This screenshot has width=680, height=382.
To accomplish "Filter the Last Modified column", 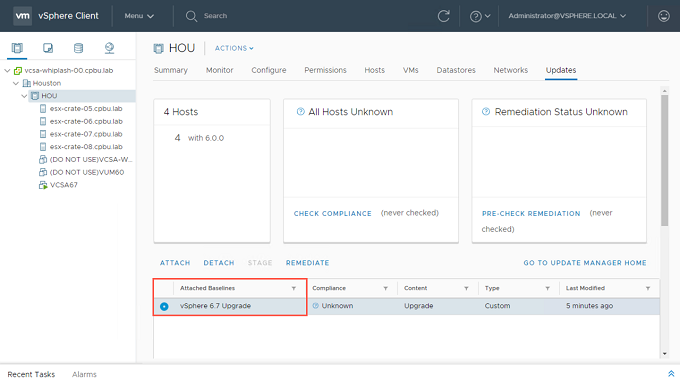I will (x=647, y=288).
